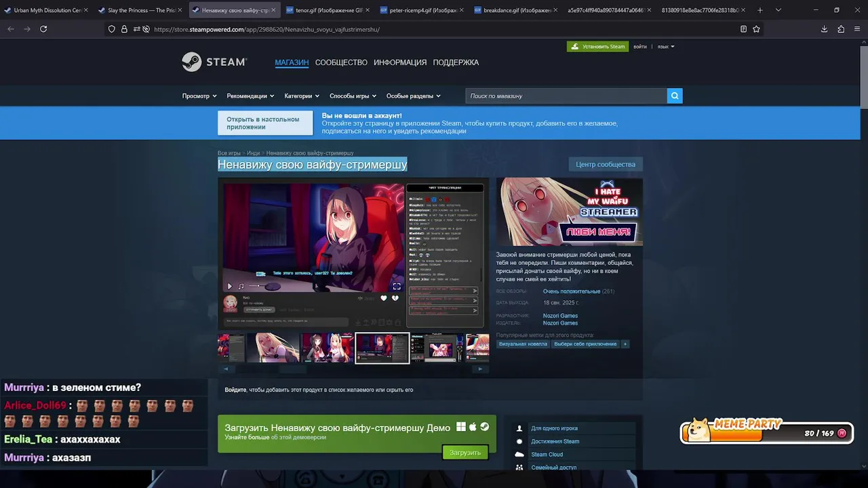Click the Войдите sign-in link
The image size is (868, 488).
pyautogui.click(x=235, y=390)
